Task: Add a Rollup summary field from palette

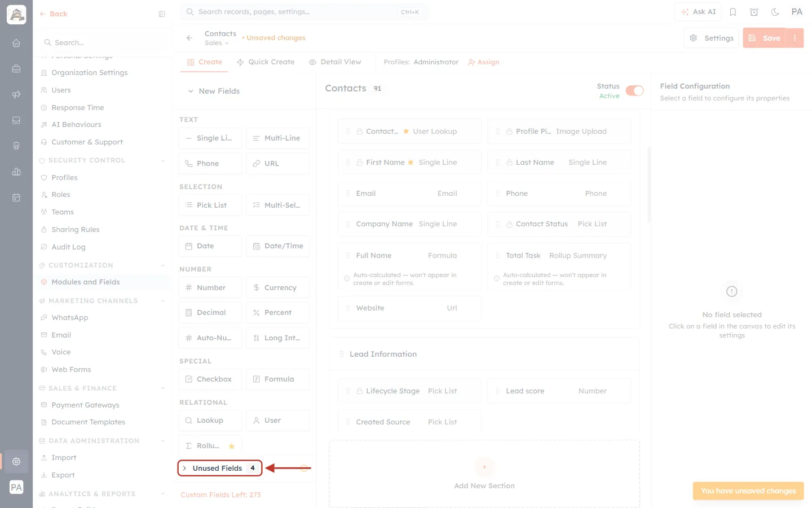Action: click(210, 446)
